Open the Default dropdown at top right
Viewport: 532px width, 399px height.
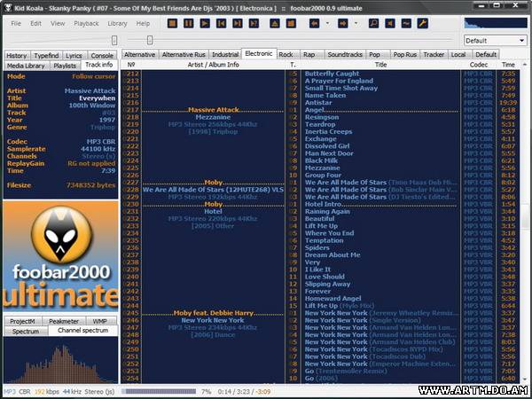(x=495, y=41)
